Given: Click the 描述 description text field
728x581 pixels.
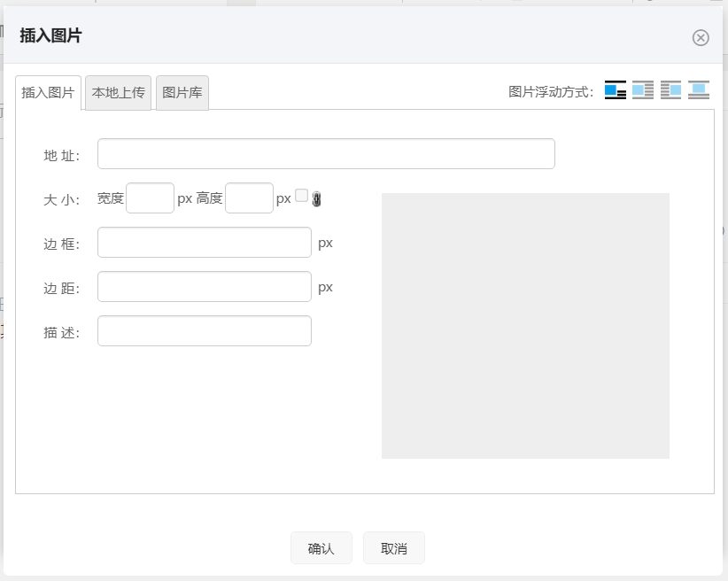Looking at the screenshot, I should [205, 331].
